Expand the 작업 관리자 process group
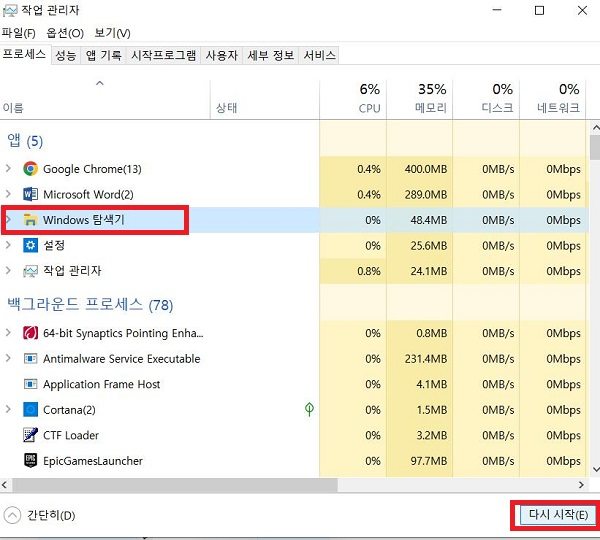600x540 pixels. click(x=8, y=271)
